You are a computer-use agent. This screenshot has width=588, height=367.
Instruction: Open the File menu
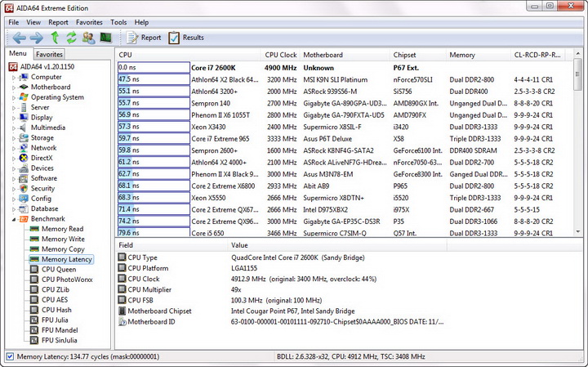click(14, 22)
